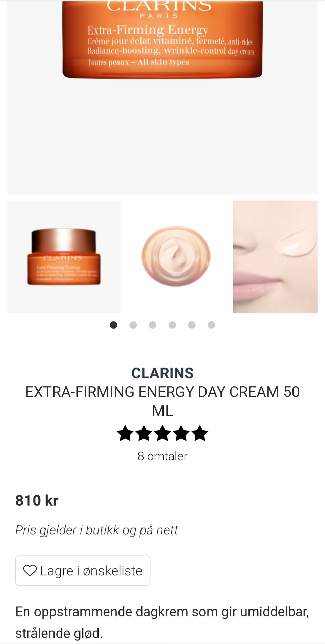Viewport: 325px width, 644px height.
Task: View the open cream jar thumbnail
Action: [177, 257]
